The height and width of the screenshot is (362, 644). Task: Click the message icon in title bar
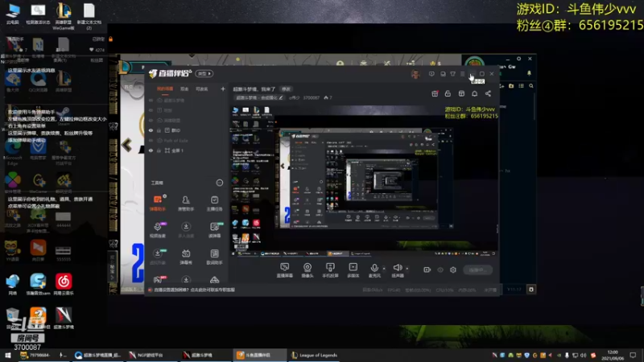point(431,74)
